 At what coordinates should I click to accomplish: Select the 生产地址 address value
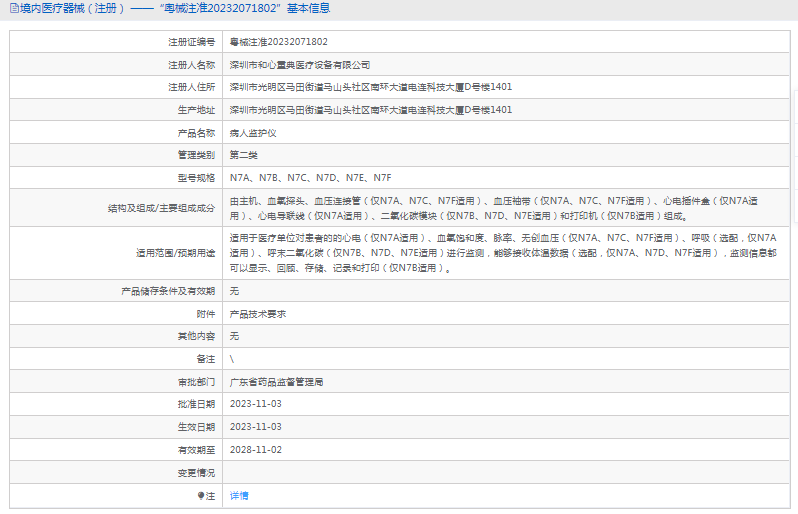coord(370,110)
